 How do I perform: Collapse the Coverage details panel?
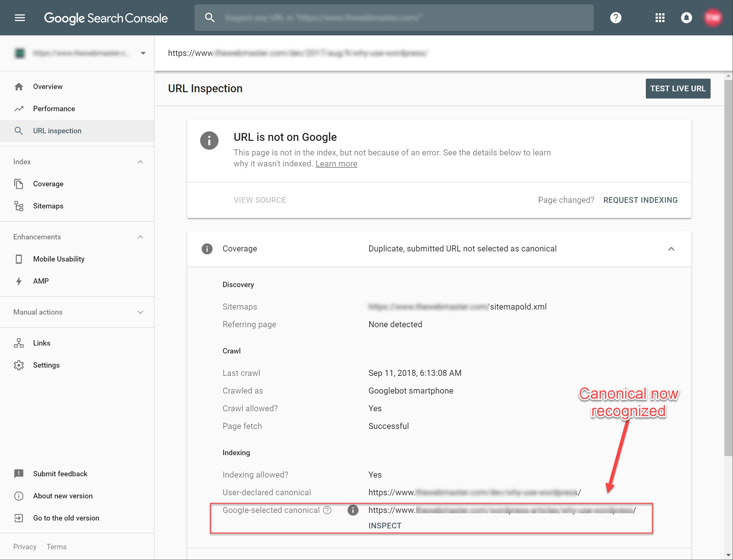tap(671, 249)
